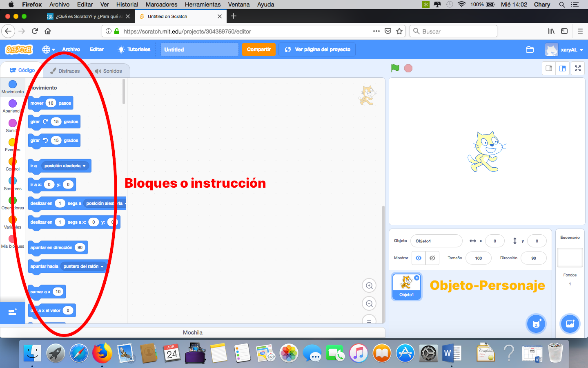Select the magenta Sonido category
The width and height of the screenshot is (588, 368).
click(13, 126)
